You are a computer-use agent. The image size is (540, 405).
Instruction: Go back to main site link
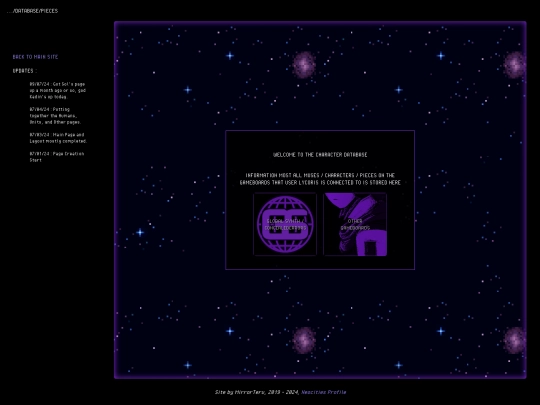35,57
